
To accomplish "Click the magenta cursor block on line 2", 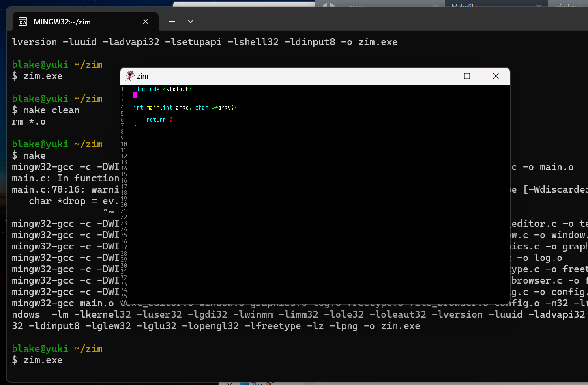I will pyautogui.click(x=135, y=95).
